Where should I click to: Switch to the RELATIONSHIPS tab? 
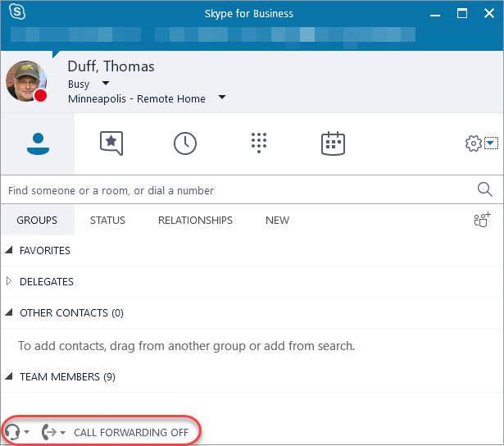pyautogui.click(x=195, y=221)
